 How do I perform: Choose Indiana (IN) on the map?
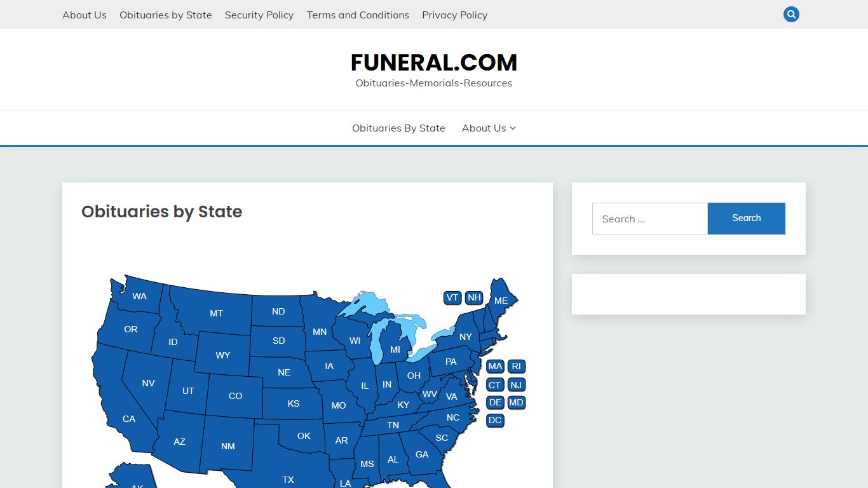point(387,385)
